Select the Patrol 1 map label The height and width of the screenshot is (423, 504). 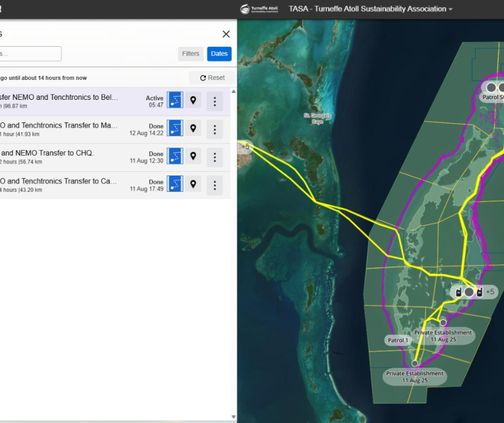click(398, 340)
